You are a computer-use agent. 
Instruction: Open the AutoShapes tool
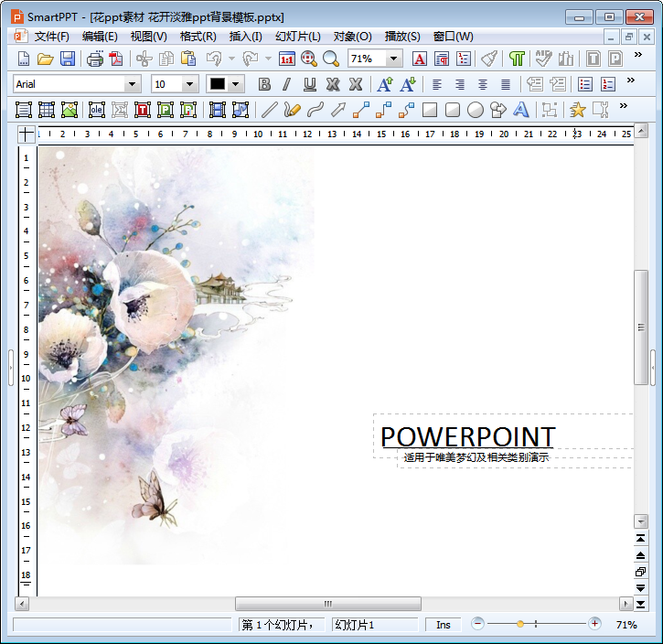coord(498,110)
